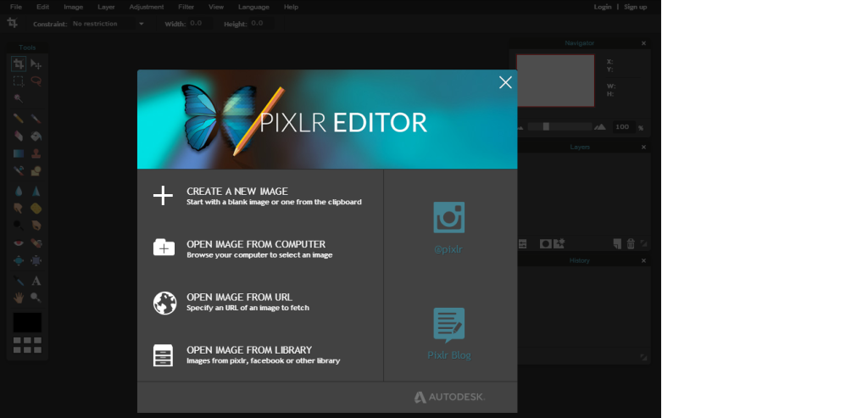Open the main color swatch
The width and height of the screenshot is (868, 418).
click(x=27, y=323)
